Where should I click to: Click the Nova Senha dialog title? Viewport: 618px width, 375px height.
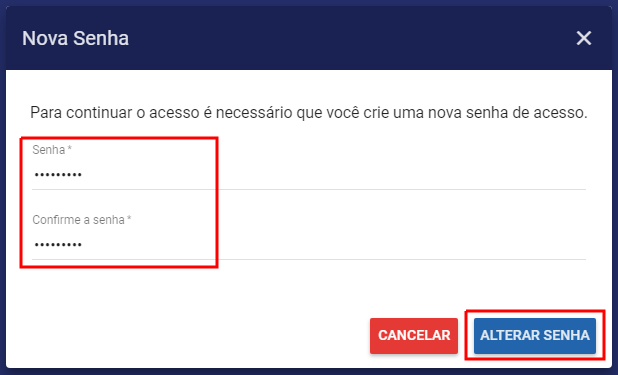point(75,39)
